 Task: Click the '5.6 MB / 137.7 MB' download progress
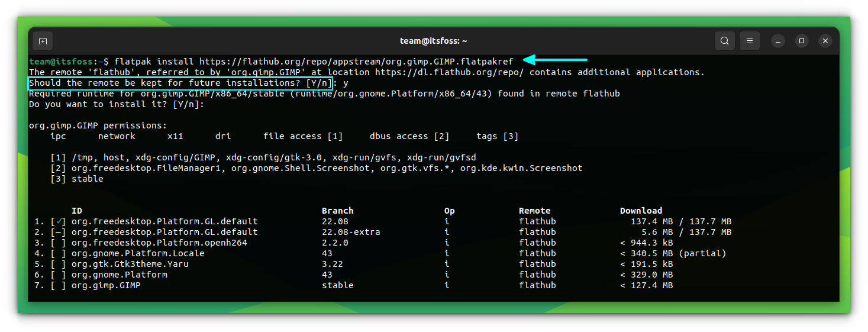[x=686, y=232]
